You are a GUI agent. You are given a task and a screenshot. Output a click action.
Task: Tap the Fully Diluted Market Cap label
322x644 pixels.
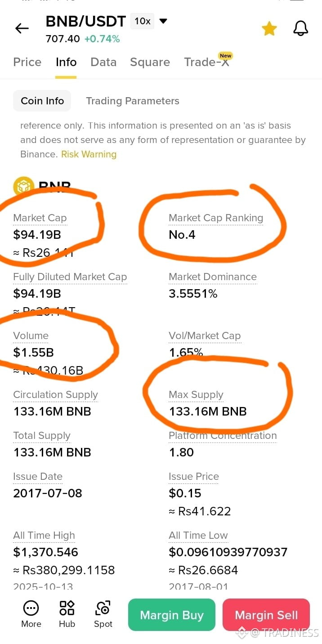coord(70,277)
